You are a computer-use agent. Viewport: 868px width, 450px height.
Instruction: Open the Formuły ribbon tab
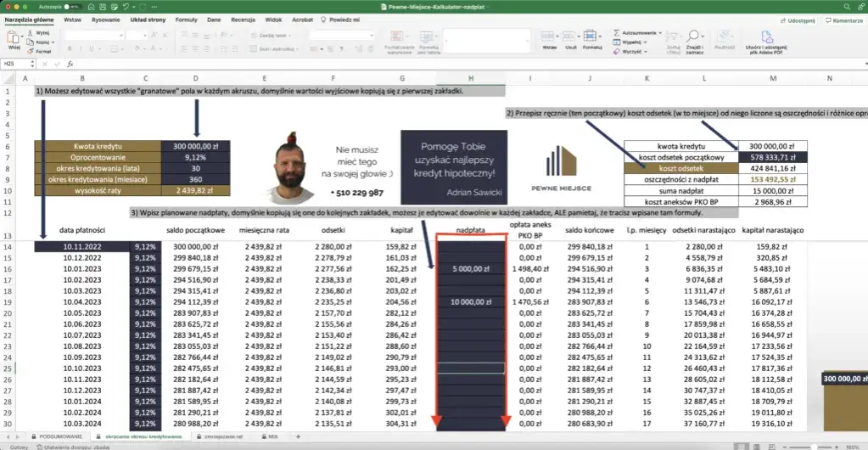pos(186,19)
